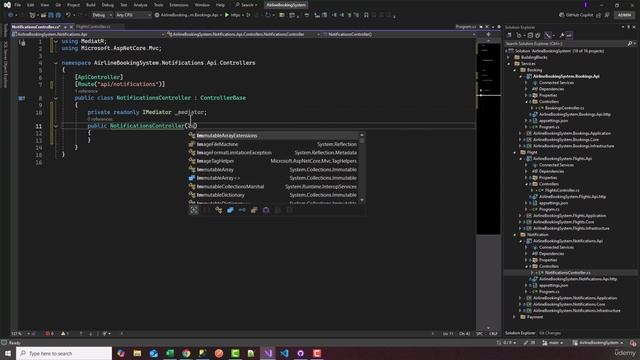This screenshot has height=360, width=640.
Task: Open the Window menu
Action: click(202, 5)
